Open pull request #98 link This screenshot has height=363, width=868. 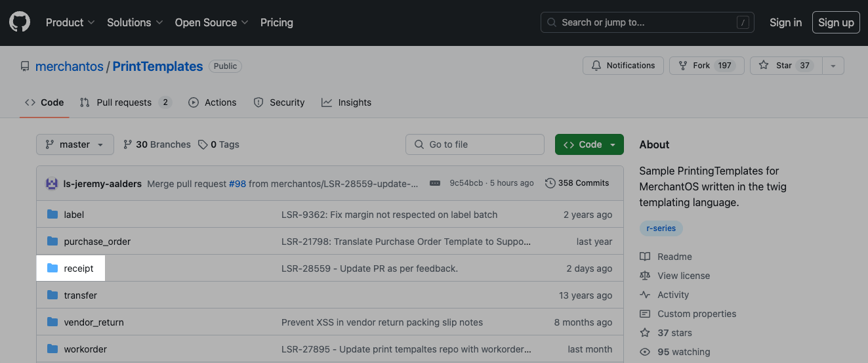coord(238,184)
